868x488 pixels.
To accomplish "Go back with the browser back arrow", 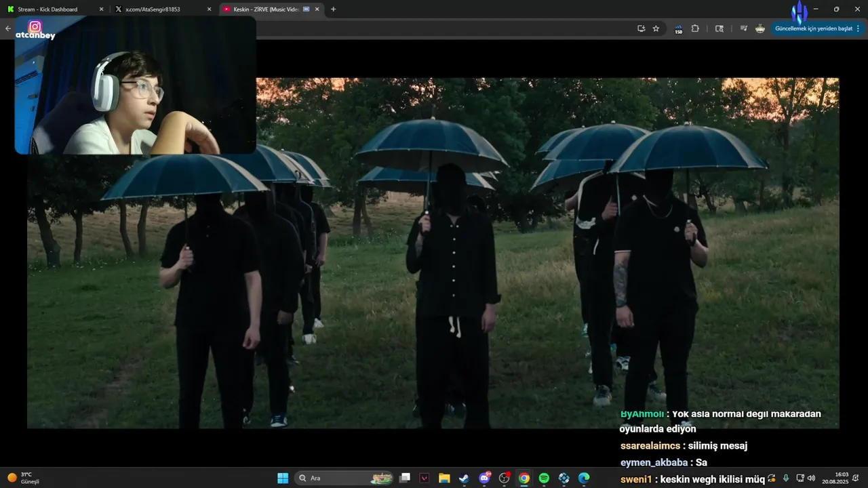I will pos(8,28).
